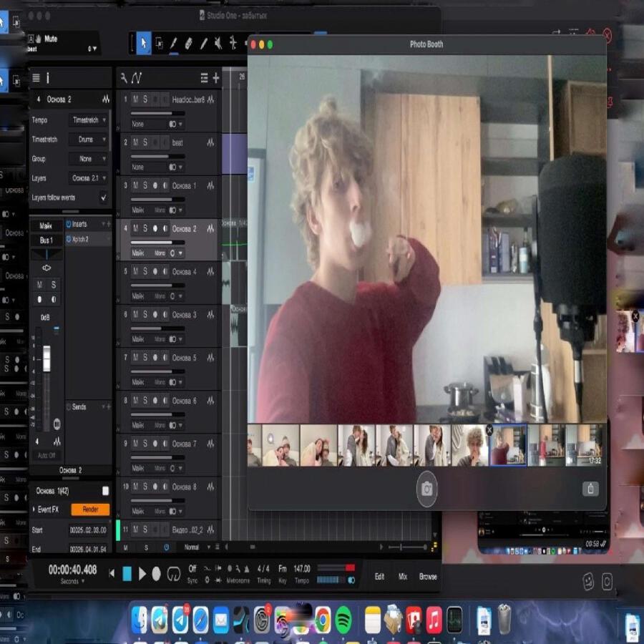Click the Photo Booth share icon
This screenshot has width=644, height=644.
[x=590, y=489]
